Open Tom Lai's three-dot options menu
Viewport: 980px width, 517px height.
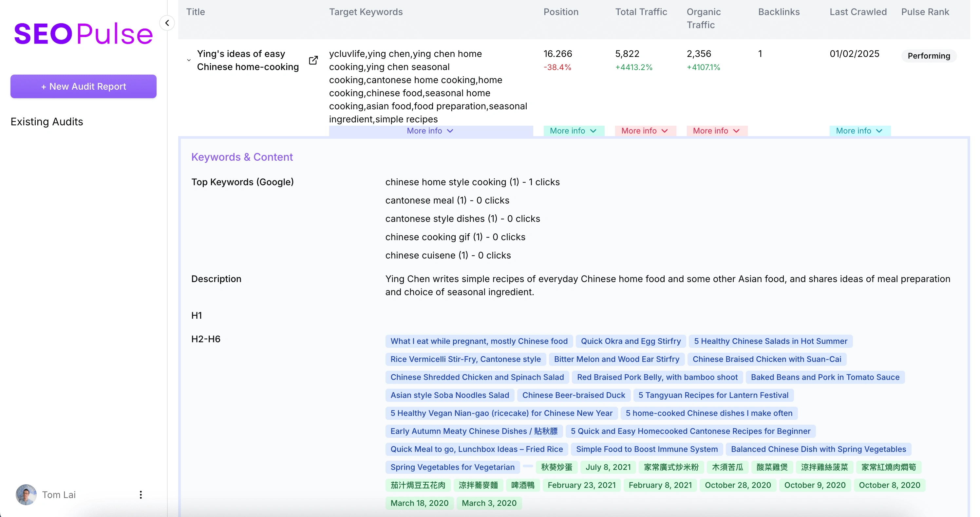tap(141, 494)
